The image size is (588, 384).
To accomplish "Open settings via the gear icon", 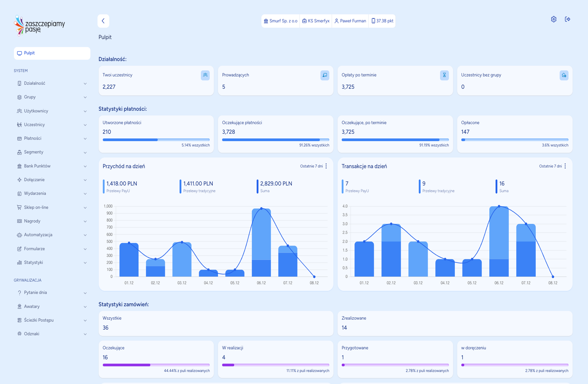I will pyautogui.click(x=554, y=19).
